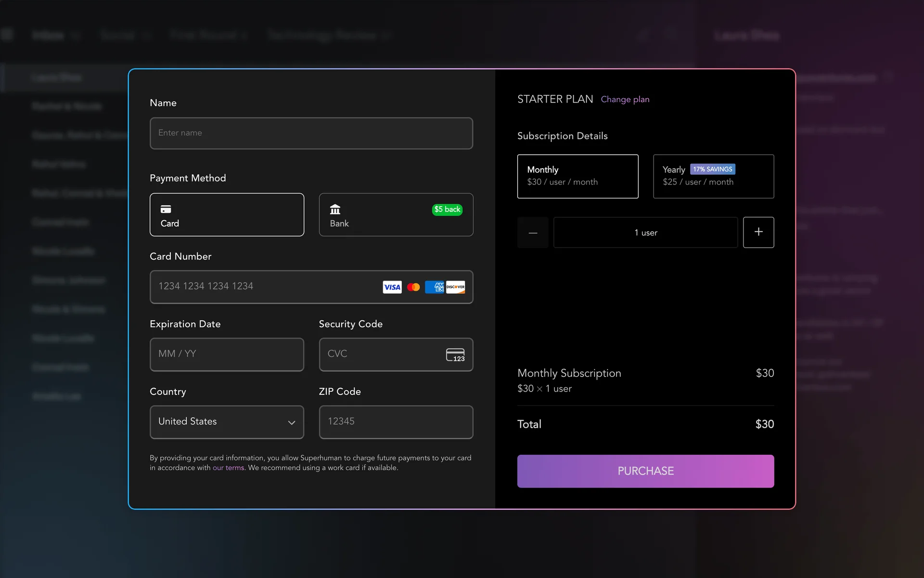Screen dimensions: 924x578
Task: Click the Change plan link
Action: (625, 99)
